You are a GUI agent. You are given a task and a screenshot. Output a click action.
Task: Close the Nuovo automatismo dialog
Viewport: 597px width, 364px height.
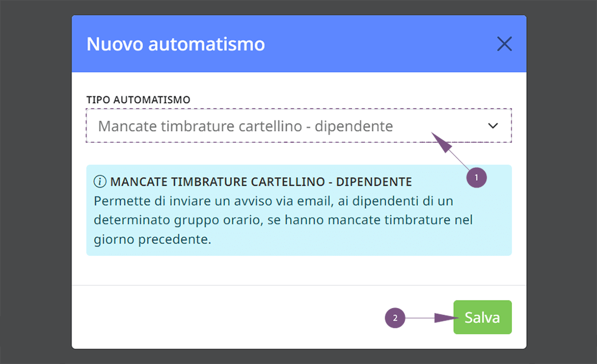[x=504, y=43]
